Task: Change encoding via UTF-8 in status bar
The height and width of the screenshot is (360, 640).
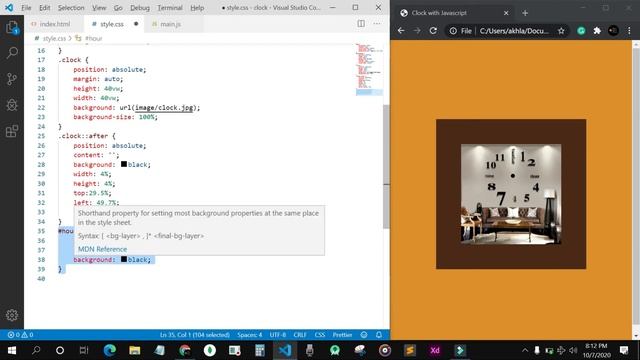Action: [x=278, y=335]
